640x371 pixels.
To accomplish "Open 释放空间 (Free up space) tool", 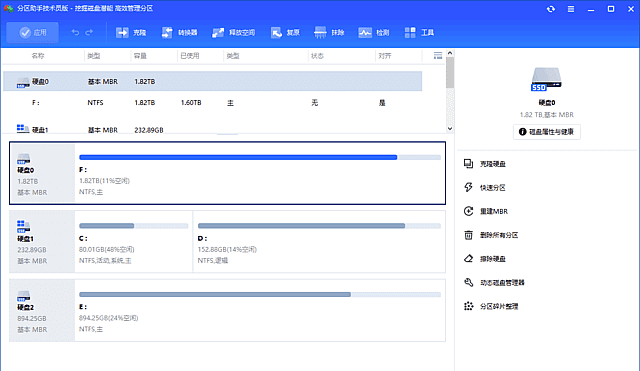I will (x=233, y=33).
